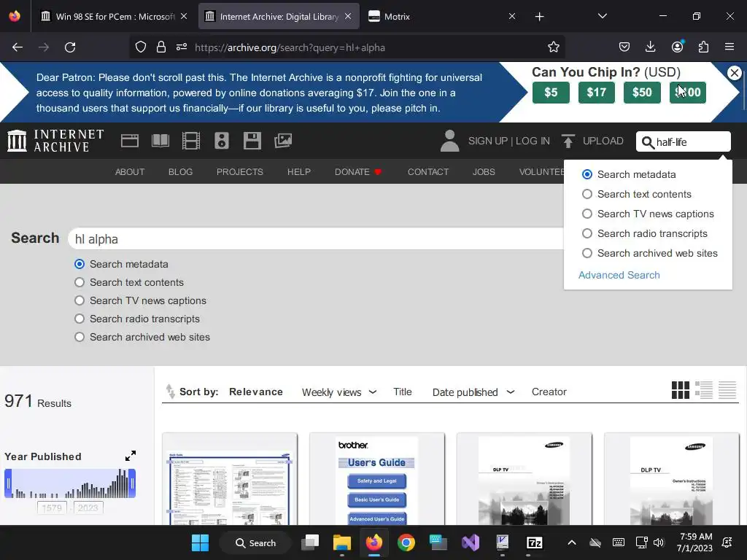Open Firefox account icon
Viewport: 747px width, 560px height.
pyautogui.click(x=677, y=46)
